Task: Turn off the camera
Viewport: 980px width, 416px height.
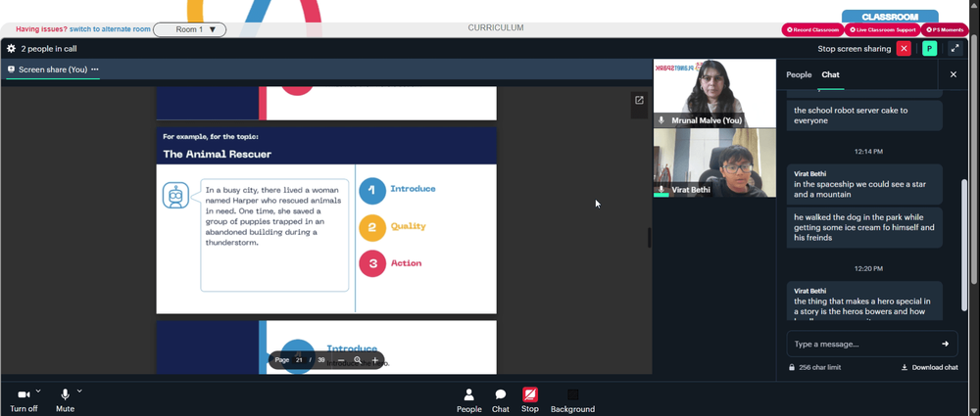Action: click(24, 400)
